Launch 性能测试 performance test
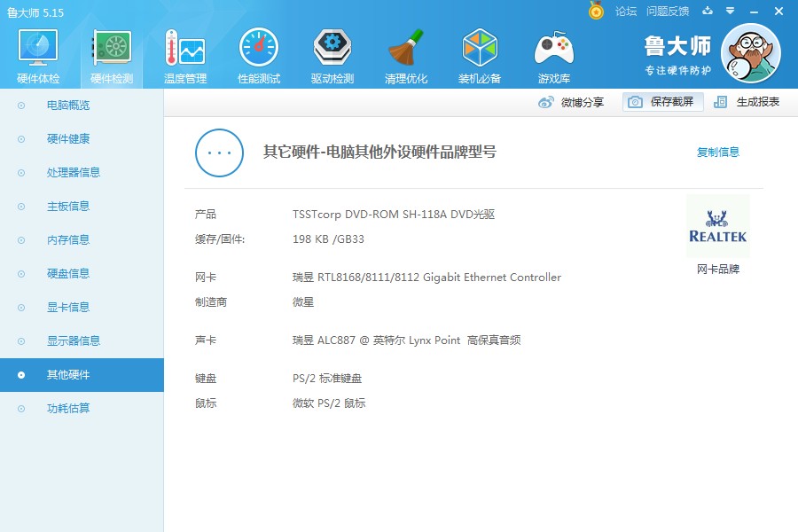The width and height of the screenshot is (798, 532). (259, 56)
